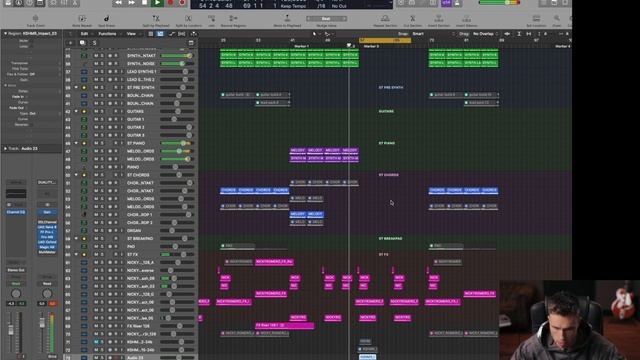Click the Marker 1 timeline marker

(302, 46)
